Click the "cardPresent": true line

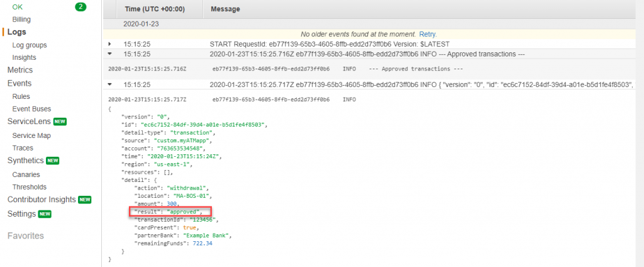click(167, 228)
